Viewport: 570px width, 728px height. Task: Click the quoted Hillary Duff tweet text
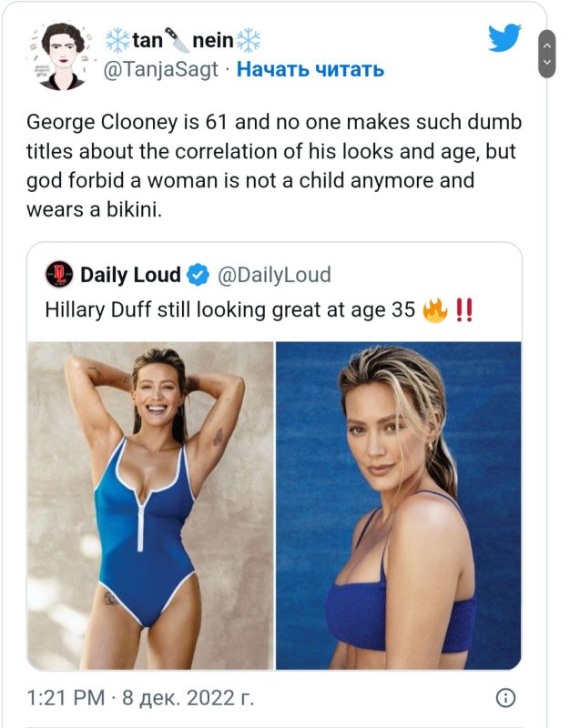[259, 310]
